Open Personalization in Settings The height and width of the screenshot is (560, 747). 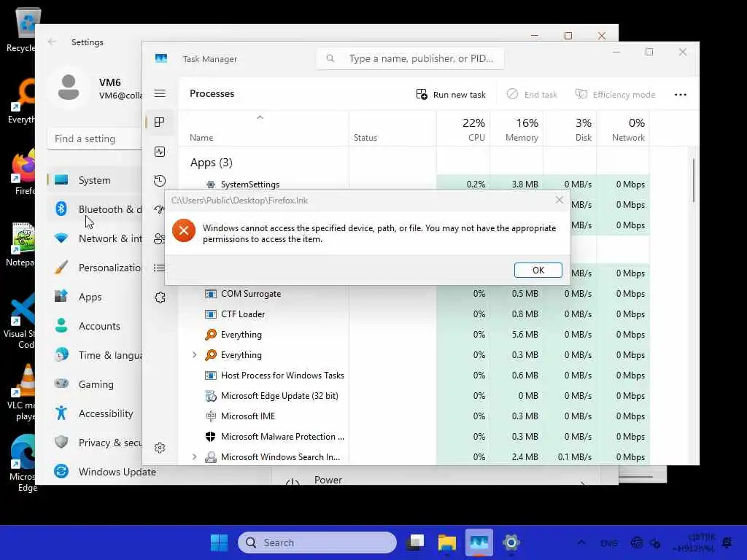pos(94,268)
